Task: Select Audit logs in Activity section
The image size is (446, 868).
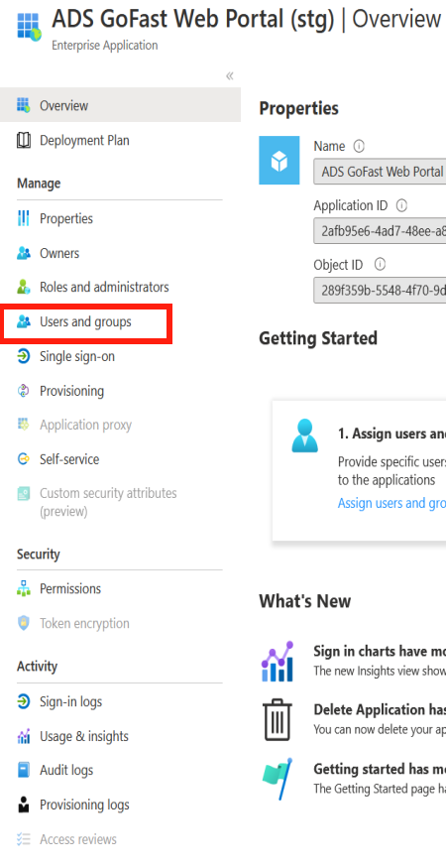Action: (x=66, y=770)
